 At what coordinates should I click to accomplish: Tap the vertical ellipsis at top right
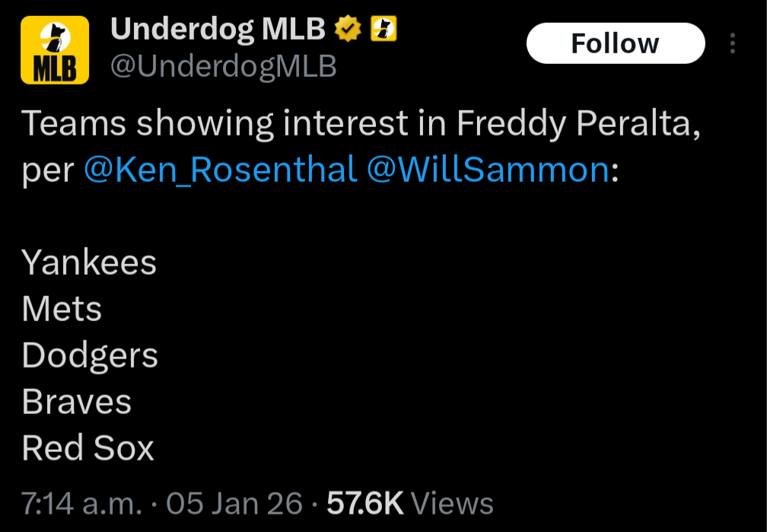pyautogui.click(x=733, y=43)
